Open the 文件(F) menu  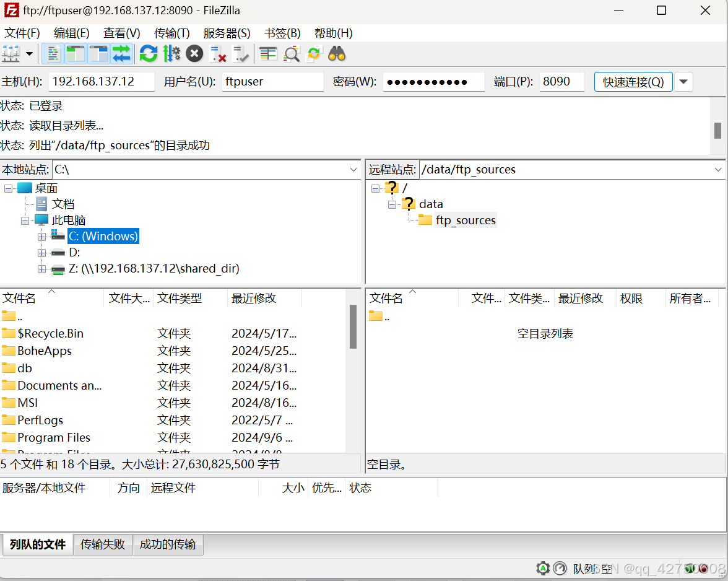pyautogui.click(x=22, y=33)
